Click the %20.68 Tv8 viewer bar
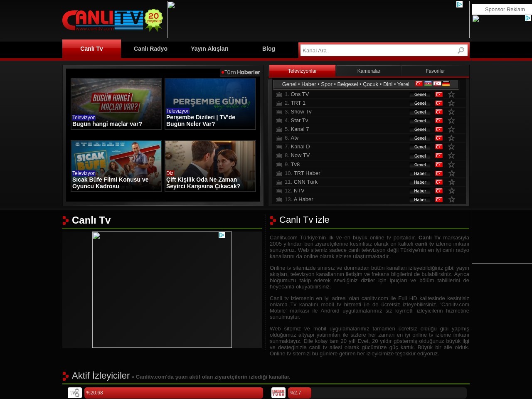The image size is (532, 399). 174,393
